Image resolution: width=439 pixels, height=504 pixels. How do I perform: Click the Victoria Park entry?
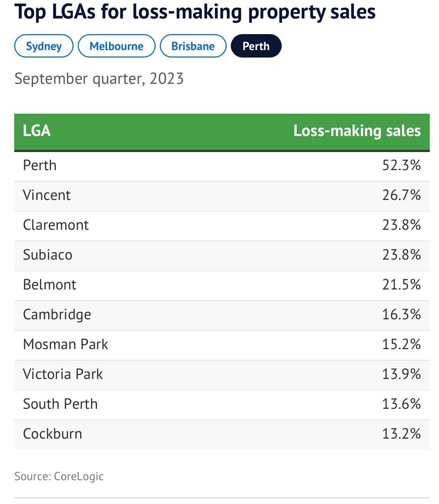(x=63, y=374)
